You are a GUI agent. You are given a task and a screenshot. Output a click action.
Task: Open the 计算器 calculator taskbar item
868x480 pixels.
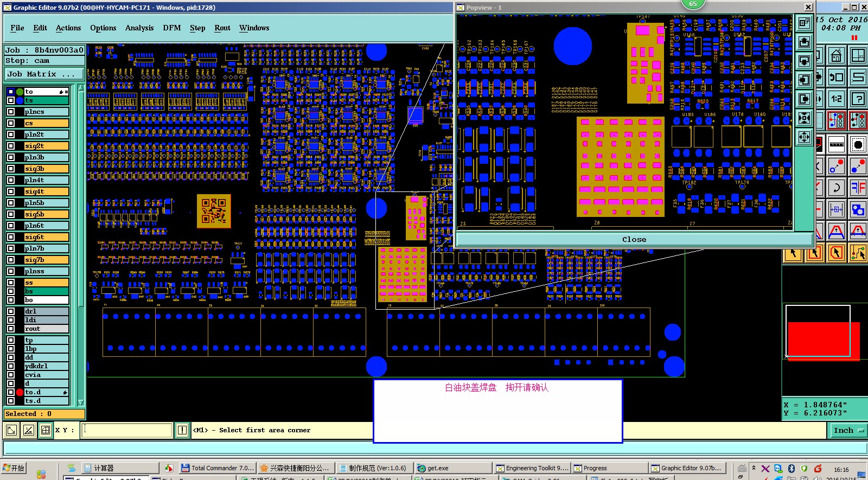[120, 468]
